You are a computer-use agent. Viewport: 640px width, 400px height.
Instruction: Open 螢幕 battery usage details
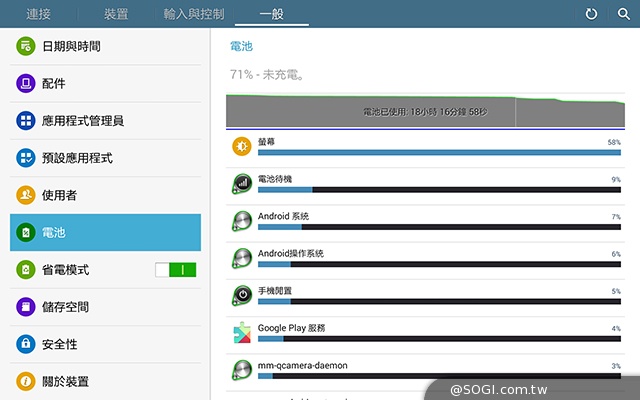click(x=425, y=147)
